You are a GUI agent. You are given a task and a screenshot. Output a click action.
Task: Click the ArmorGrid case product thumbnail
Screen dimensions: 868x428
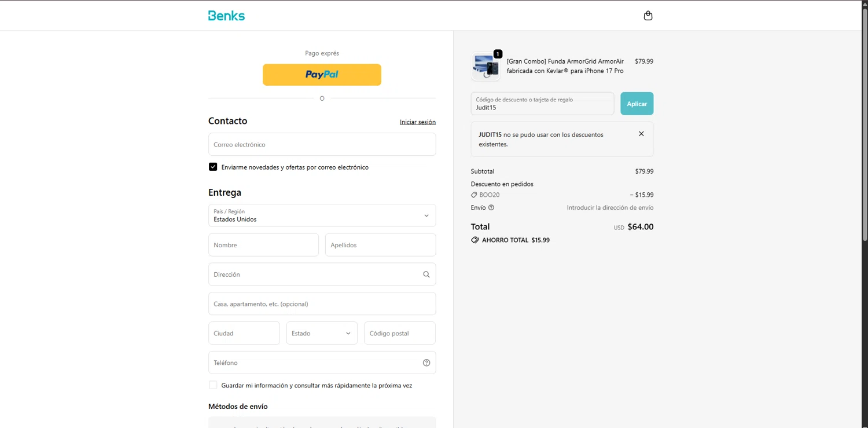point(486,66)
